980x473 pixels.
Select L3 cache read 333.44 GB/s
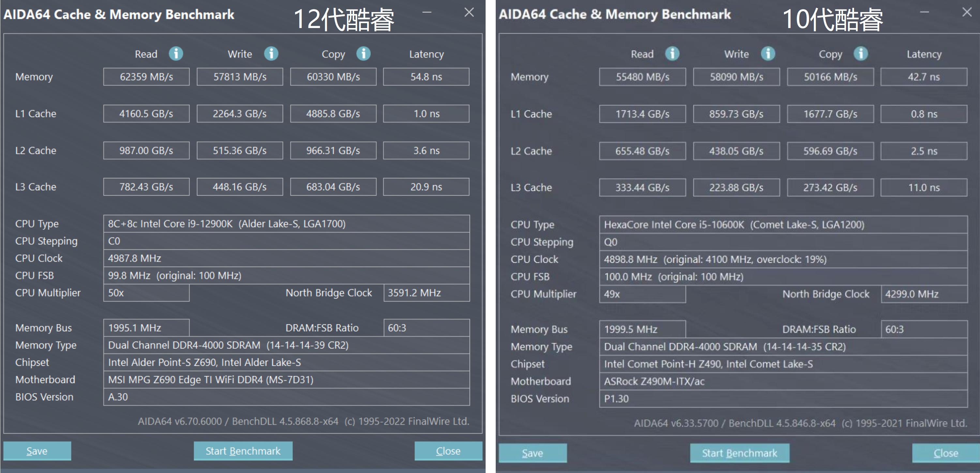pos(642,187)
